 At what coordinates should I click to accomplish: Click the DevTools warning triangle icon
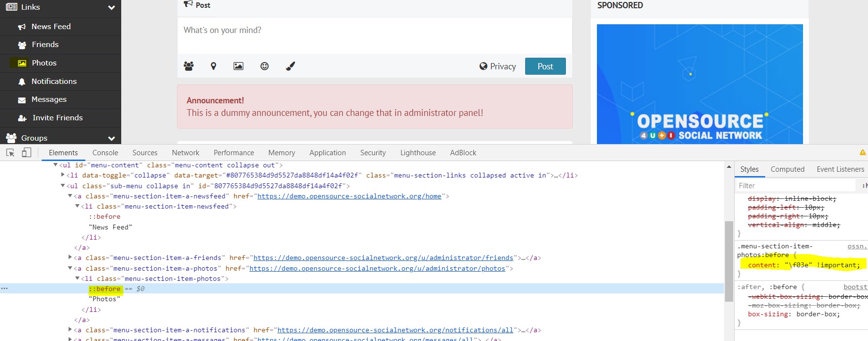862,153
